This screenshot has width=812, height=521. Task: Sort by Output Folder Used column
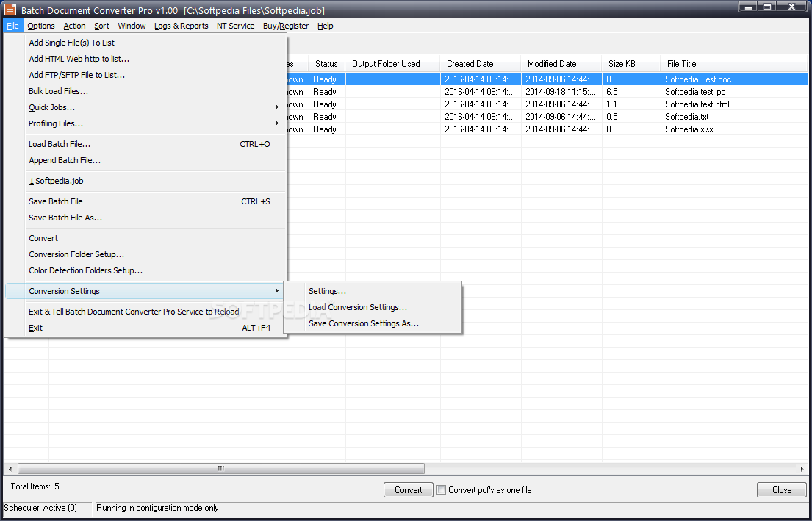coord(392,64)
